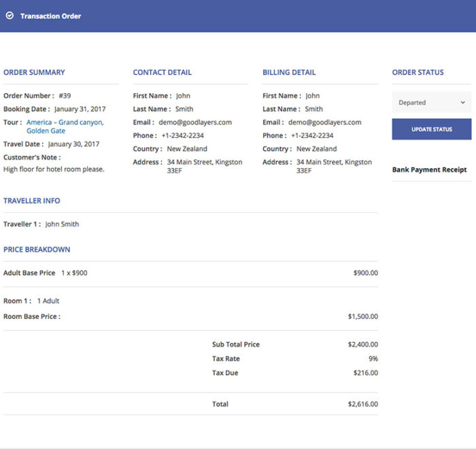Image resolution: width=476 pixels, height=449 pixels.
Task: Select the Bank Payment Receipt label
Action: (x=429, y=169)
